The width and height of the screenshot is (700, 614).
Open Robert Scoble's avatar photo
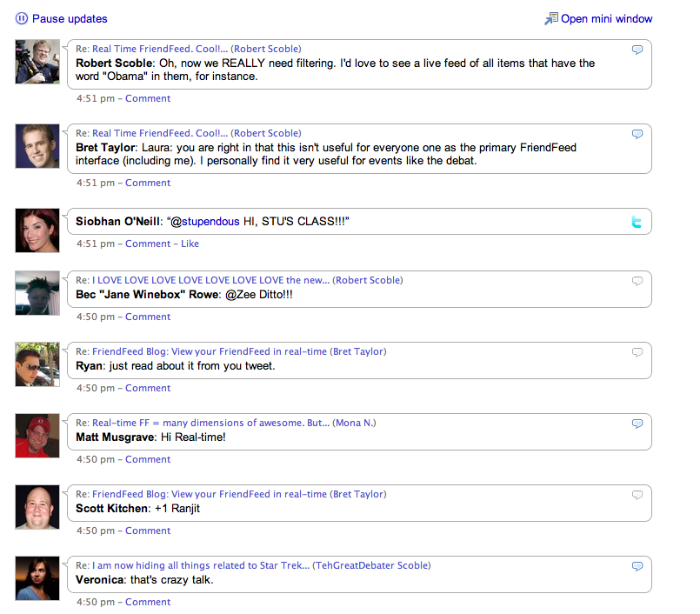click(37, 62)
